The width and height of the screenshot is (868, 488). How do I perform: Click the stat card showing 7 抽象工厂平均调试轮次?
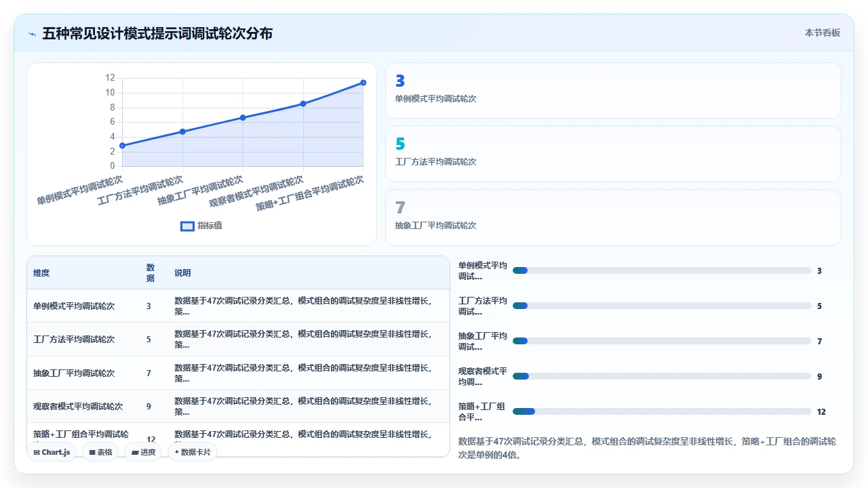[613, 218]
